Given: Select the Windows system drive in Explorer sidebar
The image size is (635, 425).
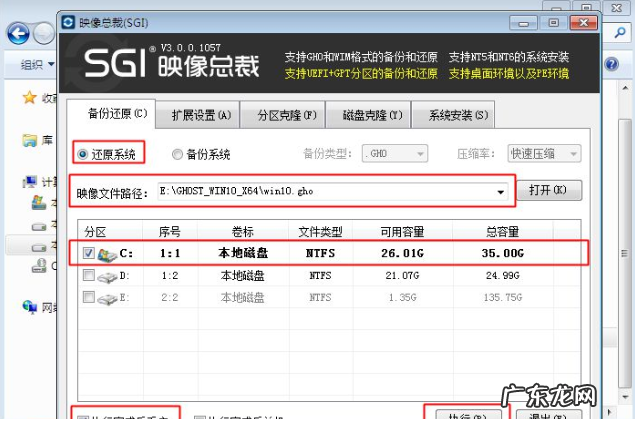Looking at the screenshot, I should pyautogui.click(x=39, y=203).
